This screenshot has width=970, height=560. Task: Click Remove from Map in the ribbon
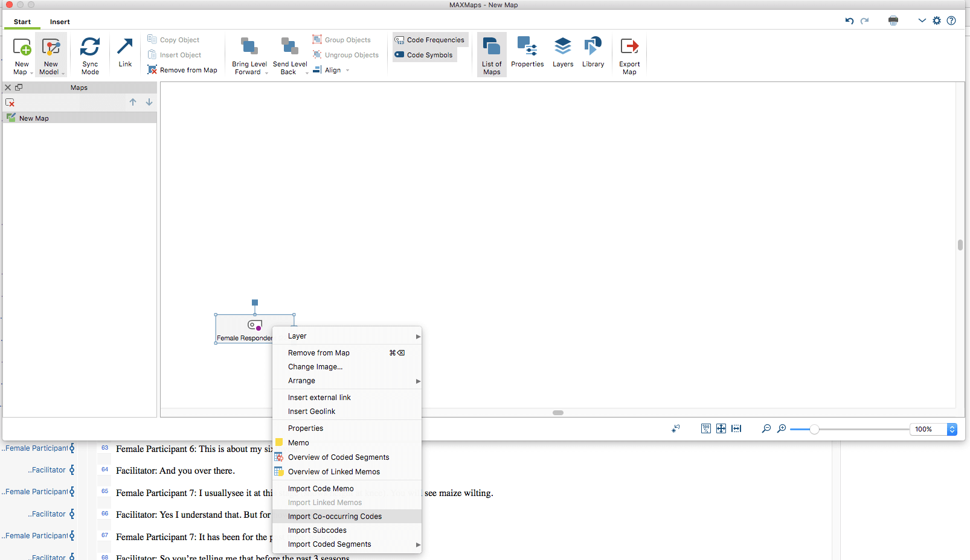[x=182, y=70]
